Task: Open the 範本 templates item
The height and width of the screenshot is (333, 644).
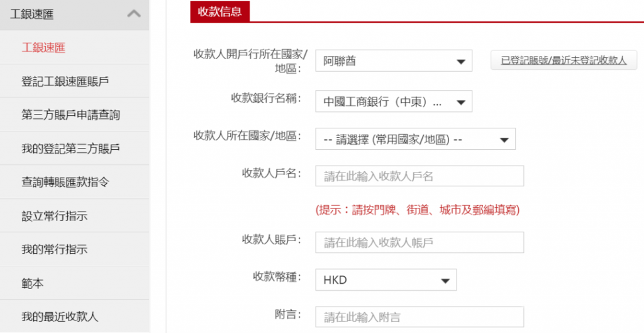Action: tap(33, 283)
